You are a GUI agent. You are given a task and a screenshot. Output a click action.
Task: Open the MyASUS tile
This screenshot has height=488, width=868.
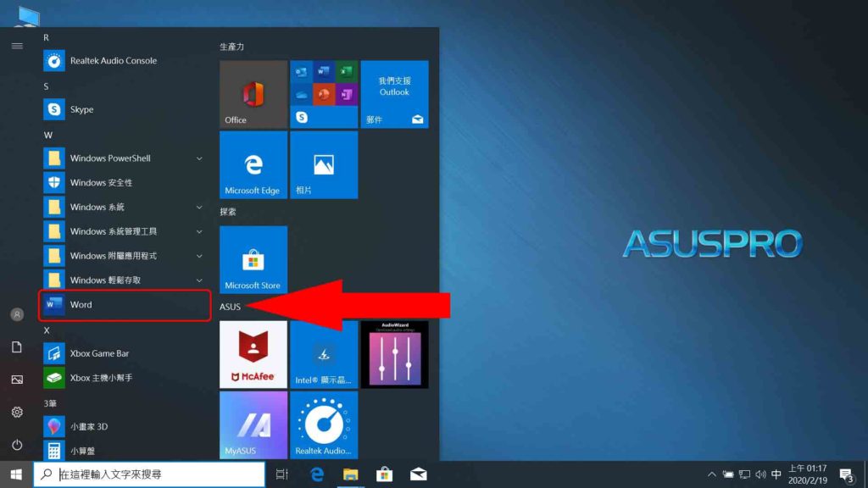tap(253, 425)
